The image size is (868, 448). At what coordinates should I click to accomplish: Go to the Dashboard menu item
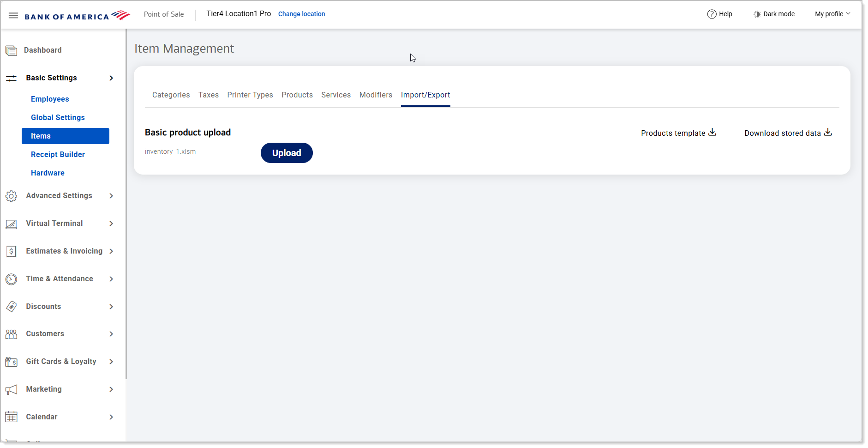tap(42, 50)
